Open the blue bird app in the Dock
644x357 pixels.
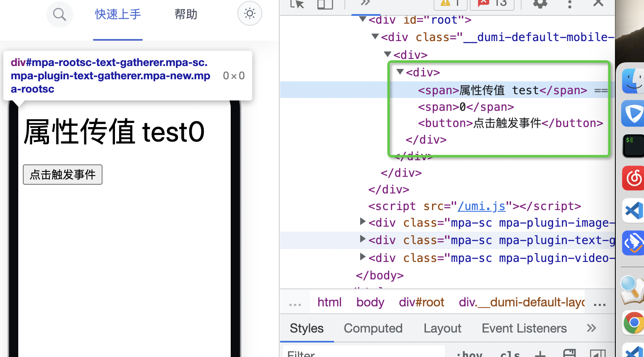633,243
